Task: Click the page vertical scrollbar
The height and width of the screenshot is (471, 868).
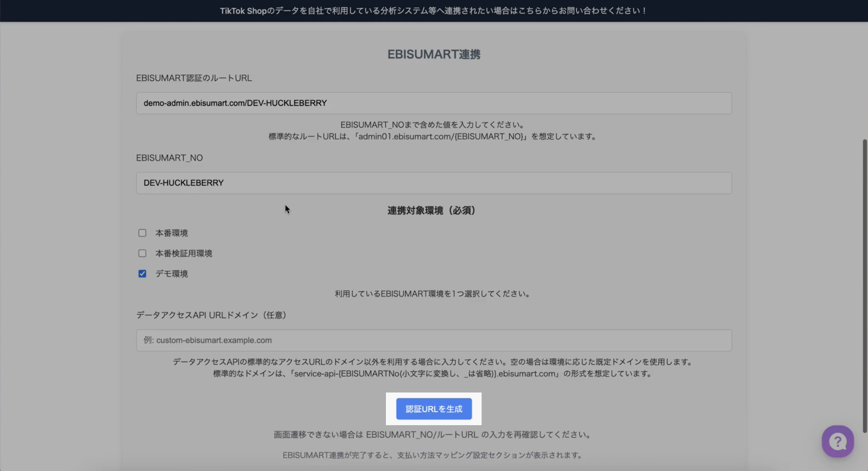Action: pyautogui.click(x=865, y=286)
